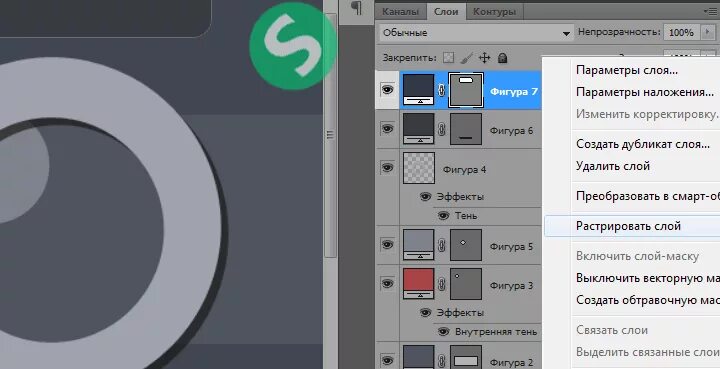Hide the Фигура 5 layer
The image size is (720, 369).
coord(388,244)
